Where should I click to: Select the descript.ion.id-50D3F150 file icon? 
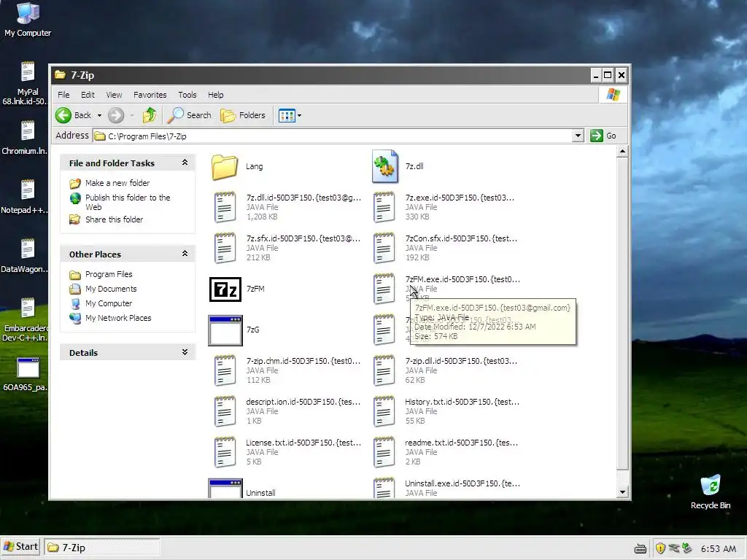[225, 411]
